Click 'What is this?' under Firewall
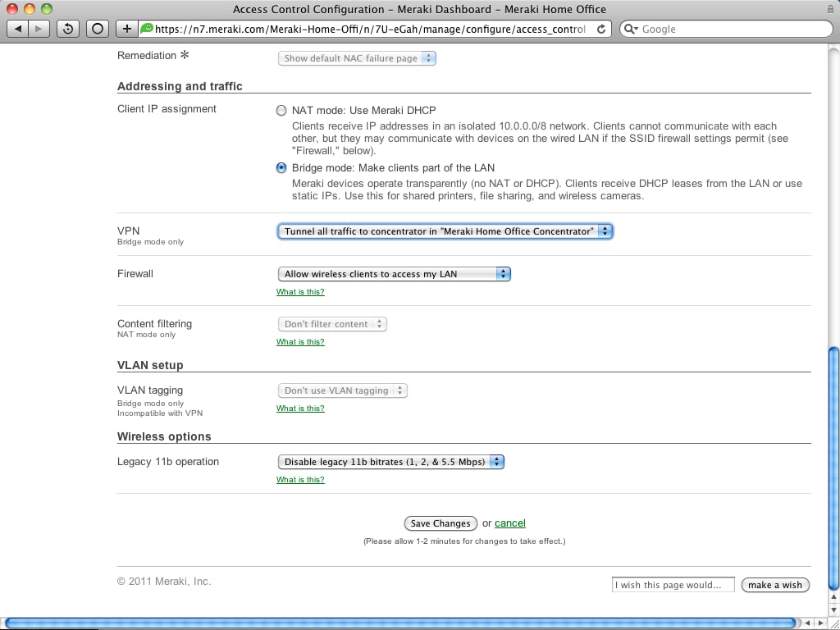This screenshot has height=630, width=840. (300, 292)
